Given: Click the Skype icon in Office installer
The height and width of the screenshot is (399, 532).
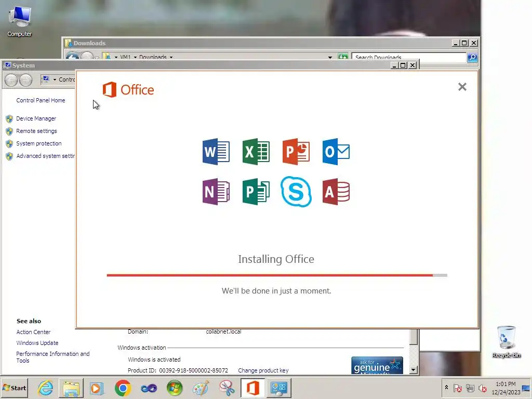Looking at the screenshot, I should tap(296, 192).
